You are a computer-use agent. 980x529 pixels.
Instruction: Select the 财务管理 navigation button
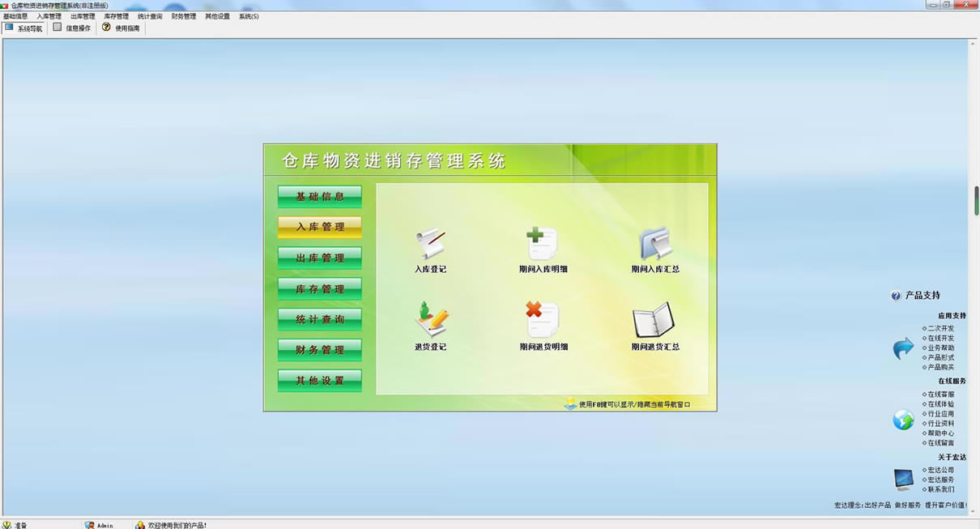320,351
